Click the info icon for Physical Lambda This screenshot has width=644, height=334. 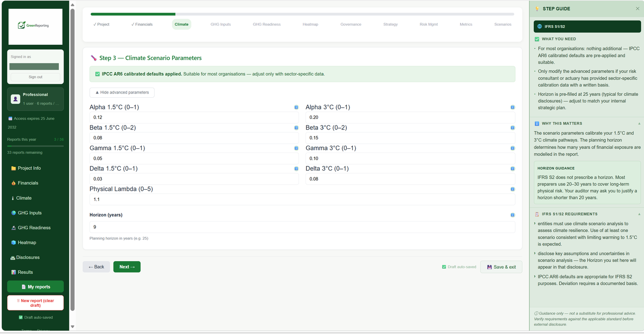(512, 189)
